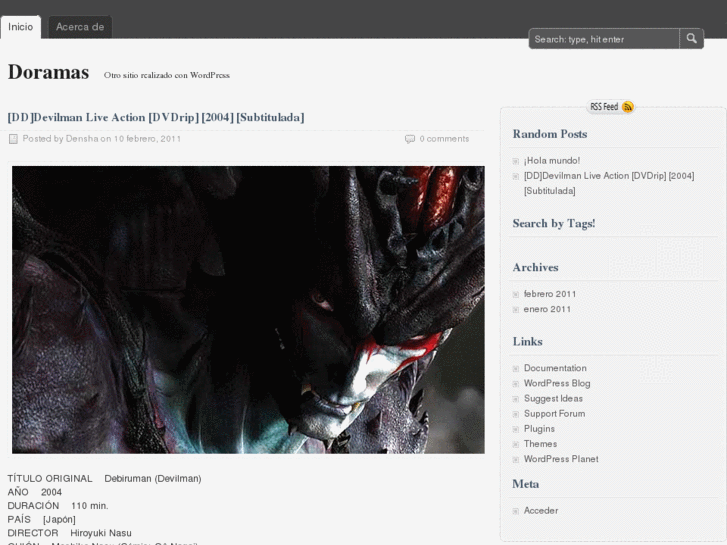Click the tagline 'Otro sitio realizado con WordPress'
This screenshot has width=727, height=545.
click(167, 75)
